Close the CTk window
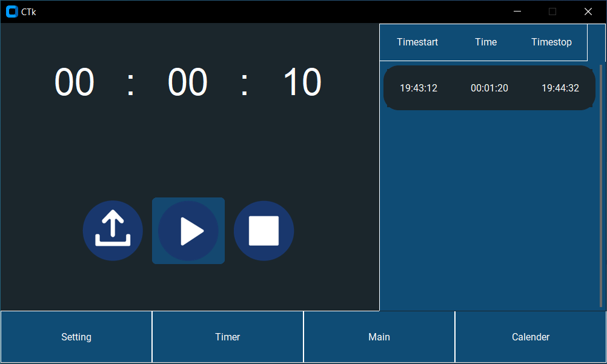Image resolution: width=607 pixels, height=364 pixels. (x=588, y=12)
